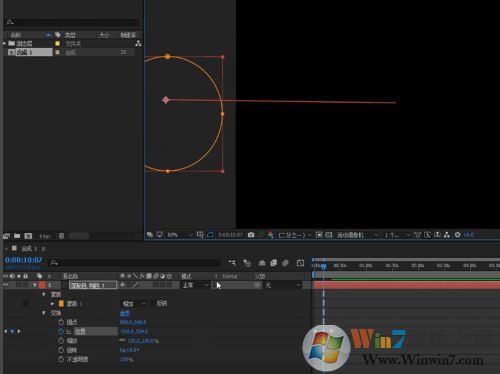
Task: Open the composition flowchart icon in viewer bar
Action: click(x=447, y=235)
